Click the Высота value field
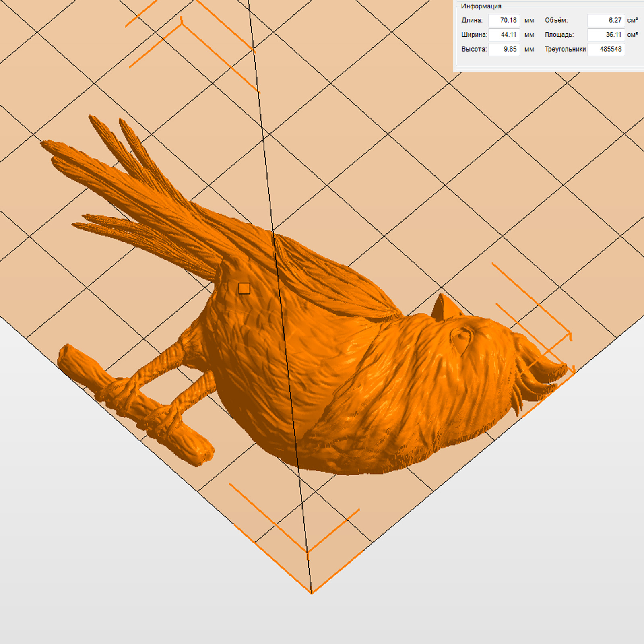The height and width of the screenshot is (644, 644). pyautogui.click(x=504, y=49)
